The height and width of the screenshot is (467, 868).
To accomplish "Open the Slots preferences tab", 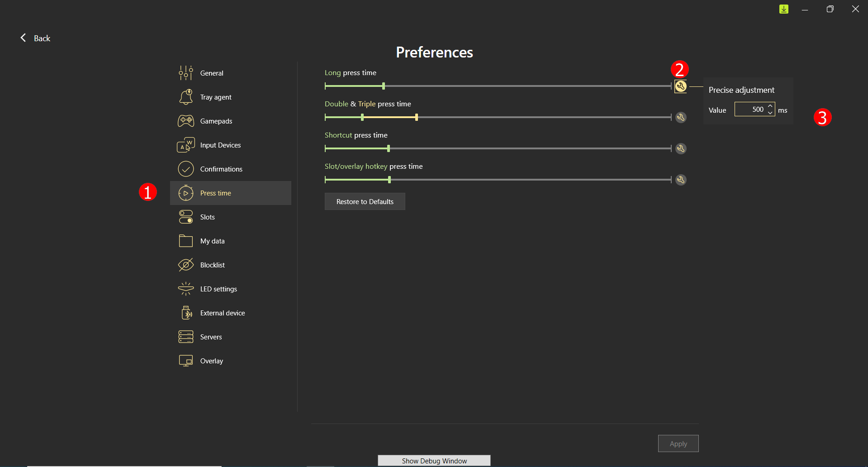I will pos(207,217).
